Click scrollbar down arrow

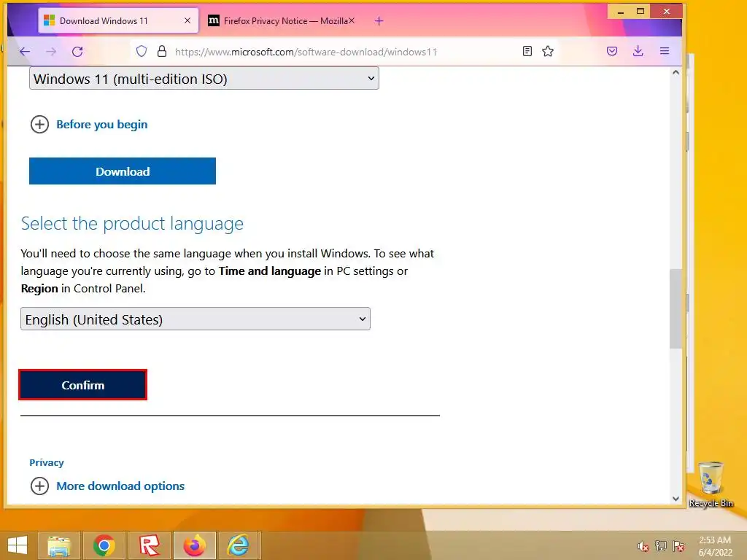coord(676,499)
